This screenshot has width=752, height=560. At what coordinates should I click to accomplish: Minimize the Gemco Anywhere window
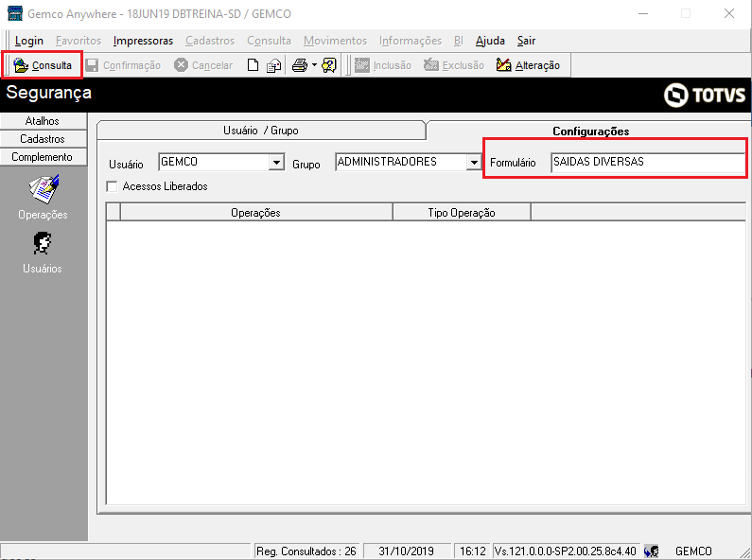pos(643,13)
